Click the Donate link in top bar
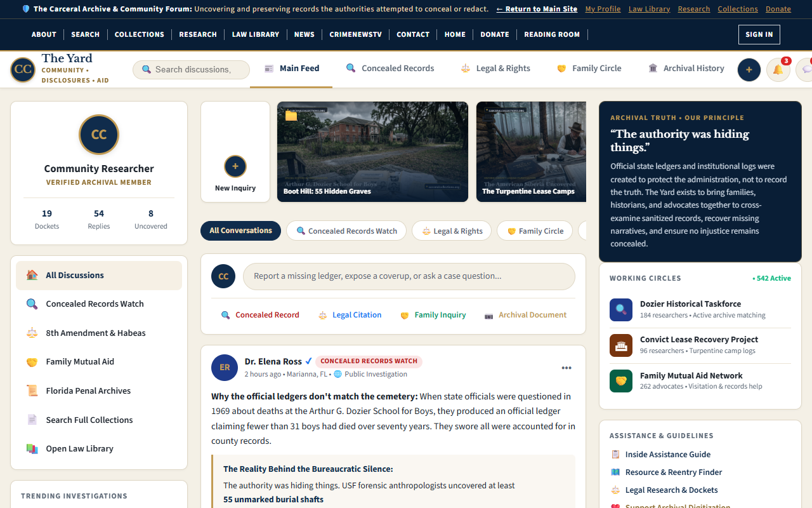The height and width of the screenshot is (508, 812). click(778, 9)
